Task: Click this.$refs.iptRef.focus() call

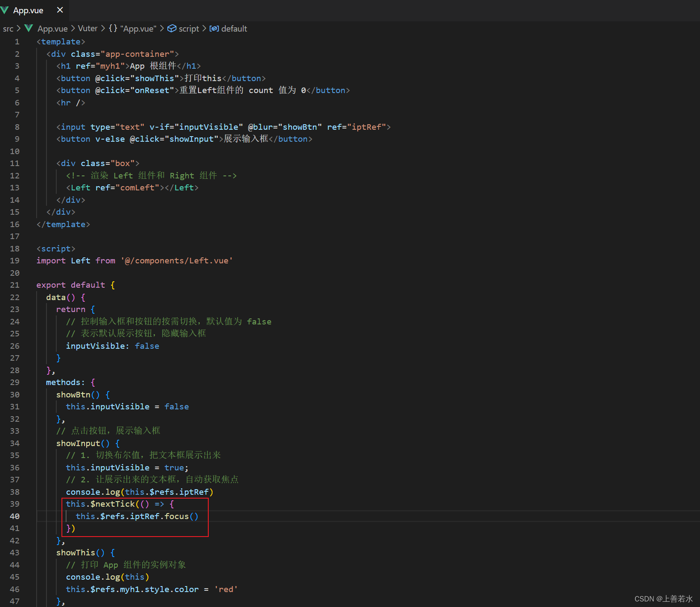Action: 137,517
